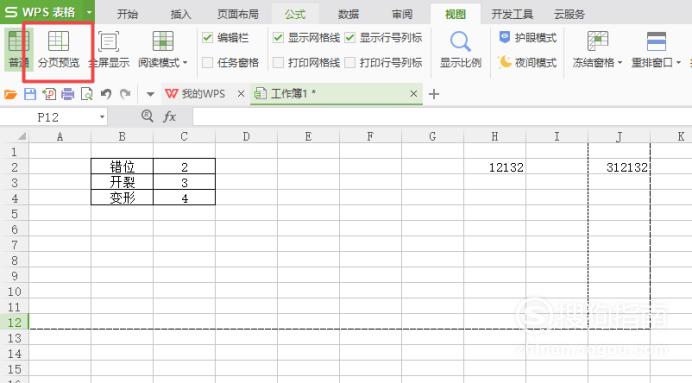Viewport: 692px width, 383px height.
Task: Enable Print Row/Column Headers (打印行号列标)
Action: point(350,63)
